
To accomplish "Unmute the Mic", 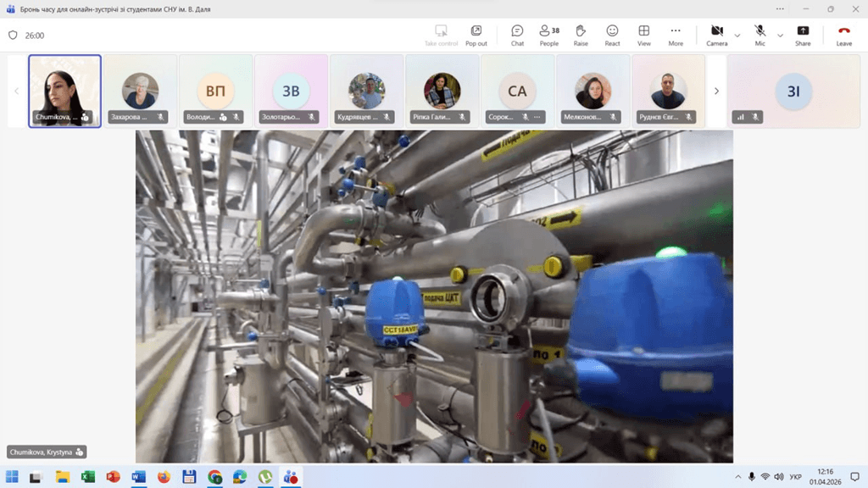I will [760, 35].
